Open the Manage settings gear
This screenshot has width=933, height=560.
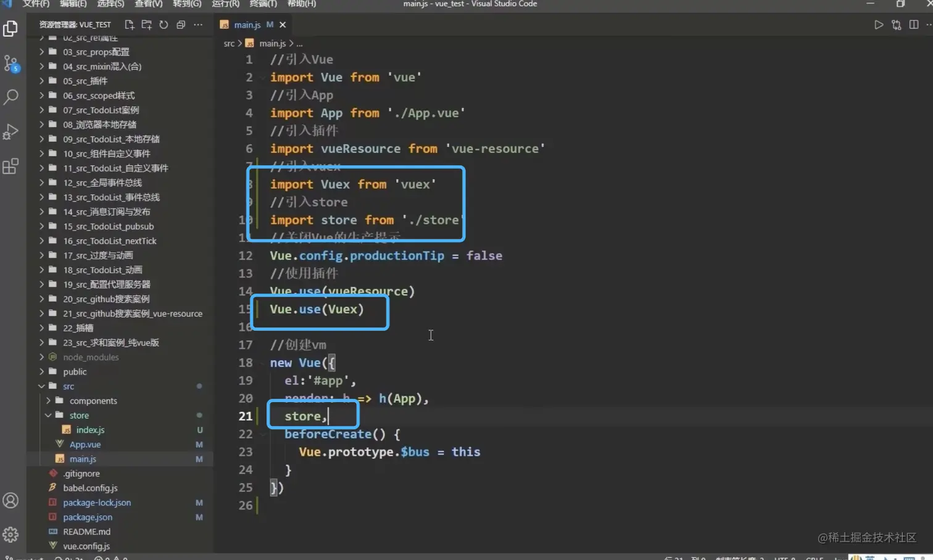click(x=10, y=534)
